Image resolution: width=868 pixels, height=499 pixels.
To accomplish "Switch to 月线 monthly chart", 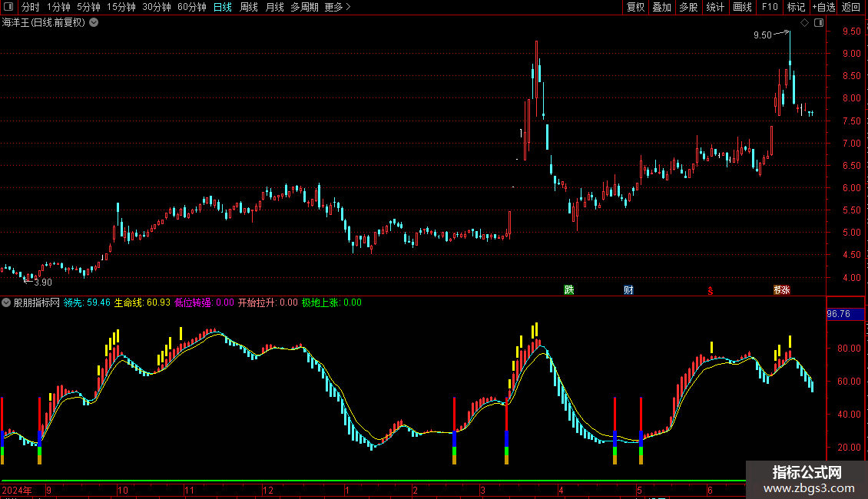I will (274, 7).
